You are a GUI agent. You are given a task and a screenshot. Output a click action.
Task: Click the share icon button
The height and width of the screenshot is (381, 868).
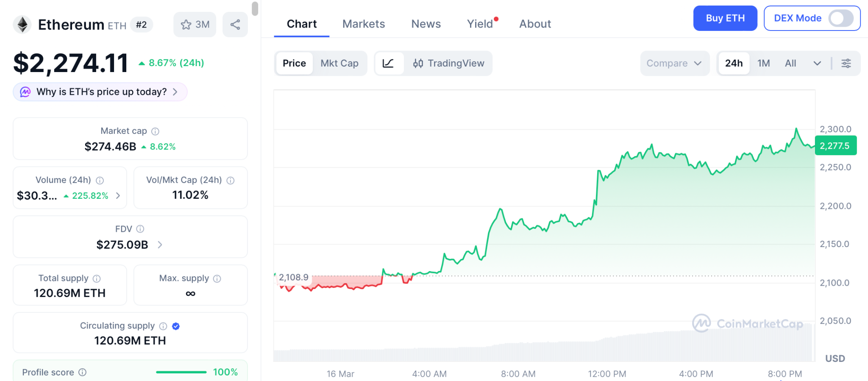235,25
